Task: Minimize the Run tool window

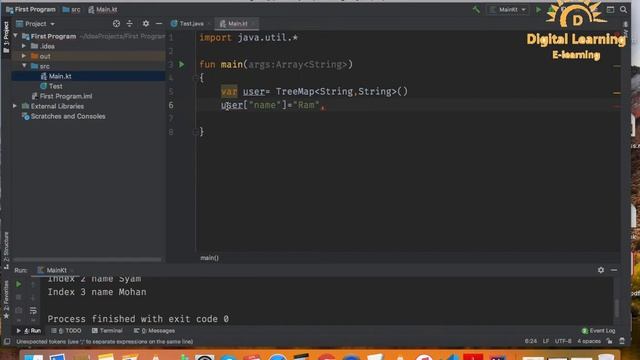Action: click(x=614, y=270)
